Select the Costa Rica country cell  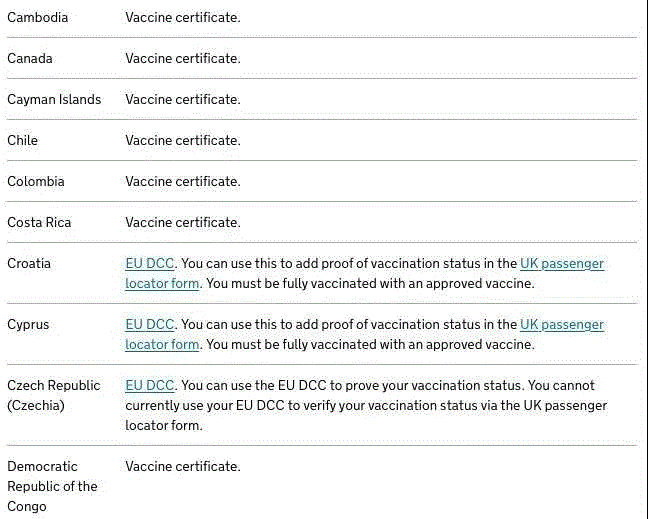click(39, 223)
